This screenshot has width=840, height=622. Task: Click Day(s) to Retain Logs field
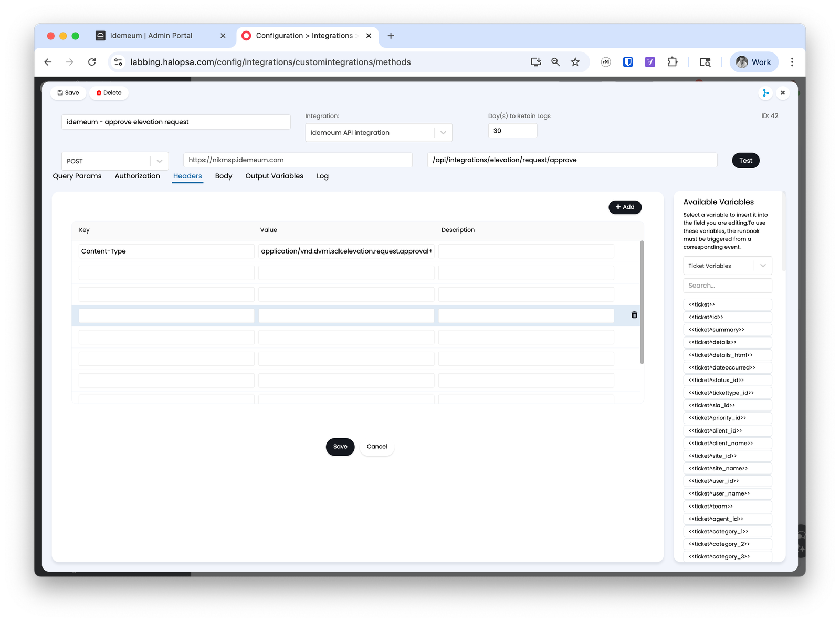click(x=512, y=131)
